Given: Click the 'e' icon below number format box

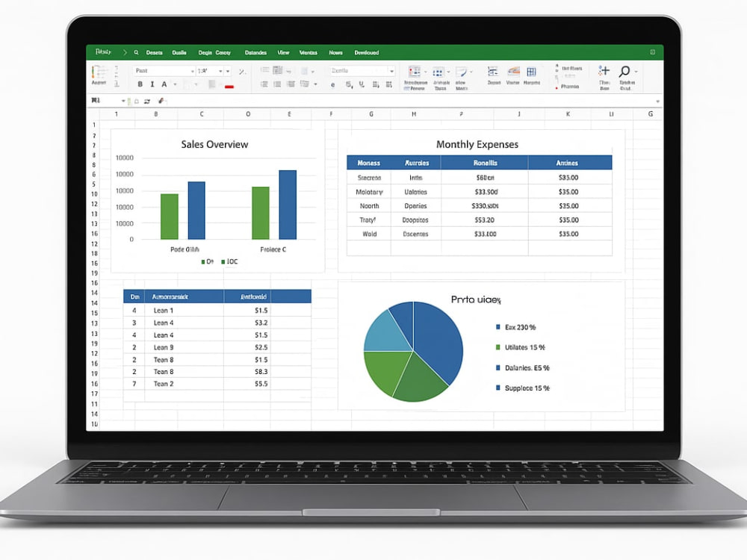Looking at the screenshot, I should [x=332, y=85].
